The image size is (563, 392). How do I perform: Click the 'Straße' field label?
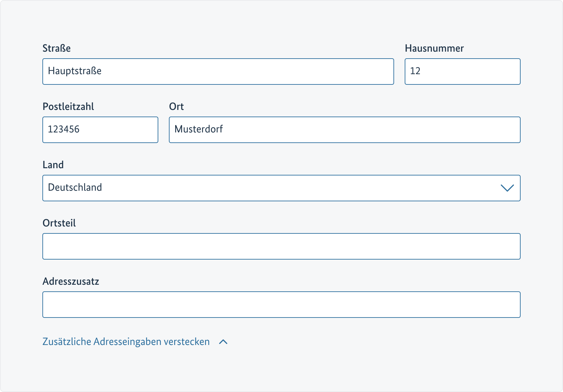57,48
